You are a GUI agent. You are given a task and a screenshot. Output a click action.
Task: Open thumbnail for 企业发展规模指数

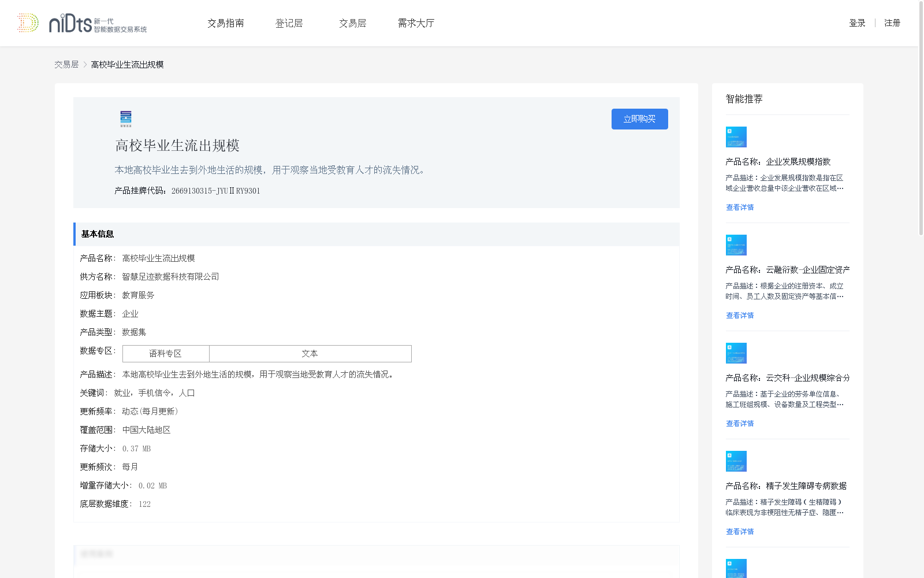tap(736, 137)
